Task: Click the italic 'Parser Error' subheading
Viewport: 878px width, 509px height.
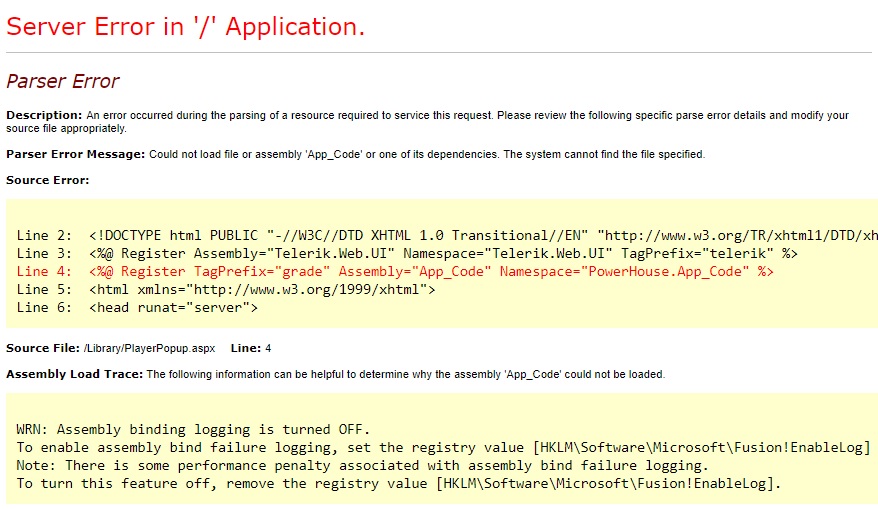Action: pyautogui.click(x=63, y=82)
